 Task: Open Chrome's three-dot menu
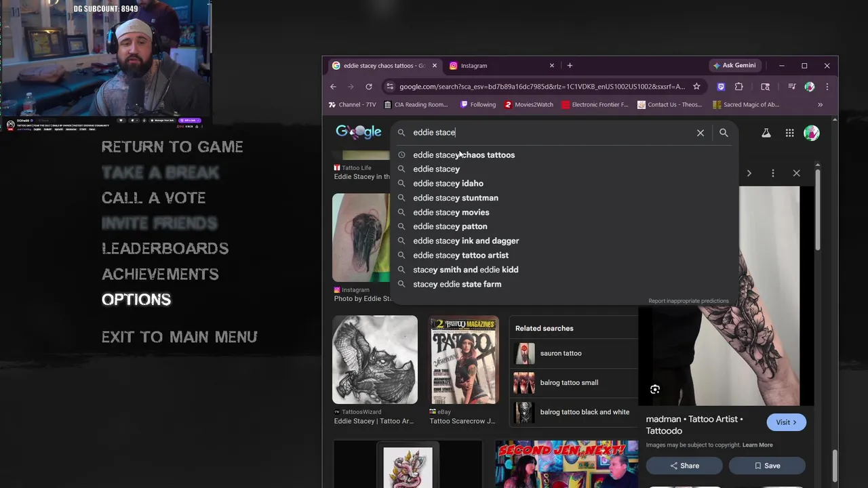[x=827, y=87]
